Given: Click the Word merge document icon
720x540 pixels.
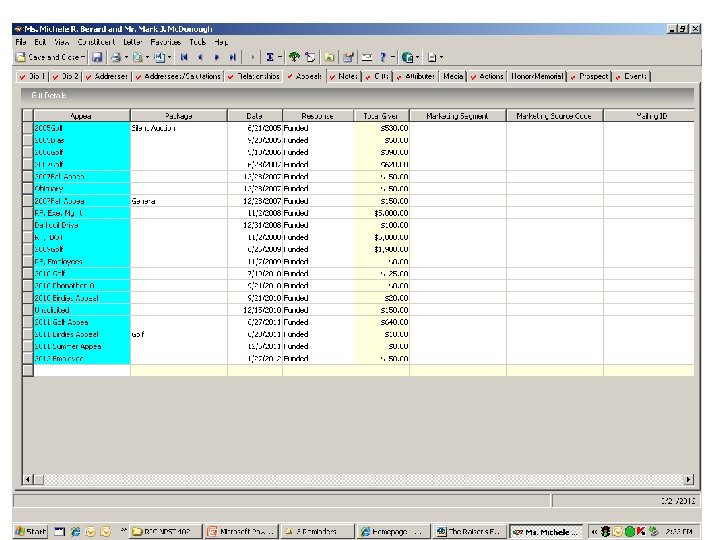Looking at the screenshot, I should (x=159, y=57).
